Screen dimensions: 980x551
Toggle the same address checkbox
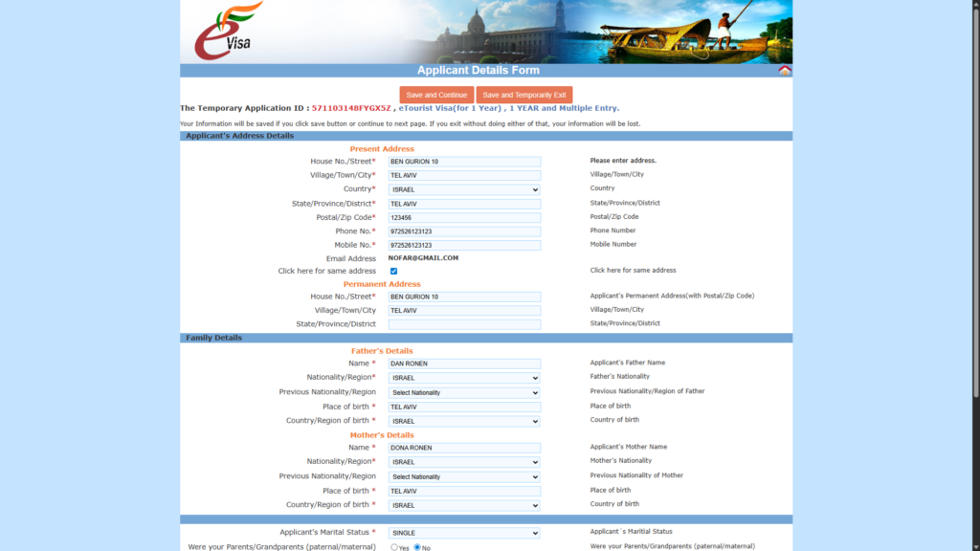pyautogui.click(x=393, y=272)
